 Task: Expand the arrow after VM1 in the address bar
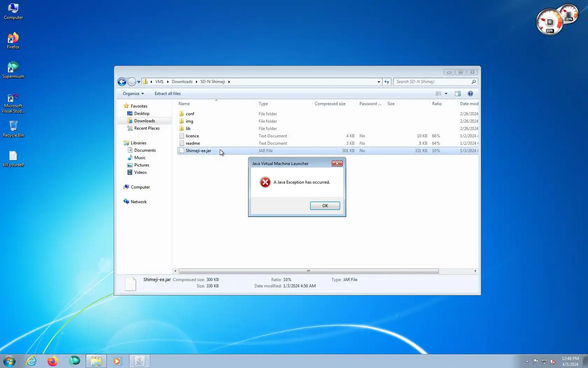168,82
